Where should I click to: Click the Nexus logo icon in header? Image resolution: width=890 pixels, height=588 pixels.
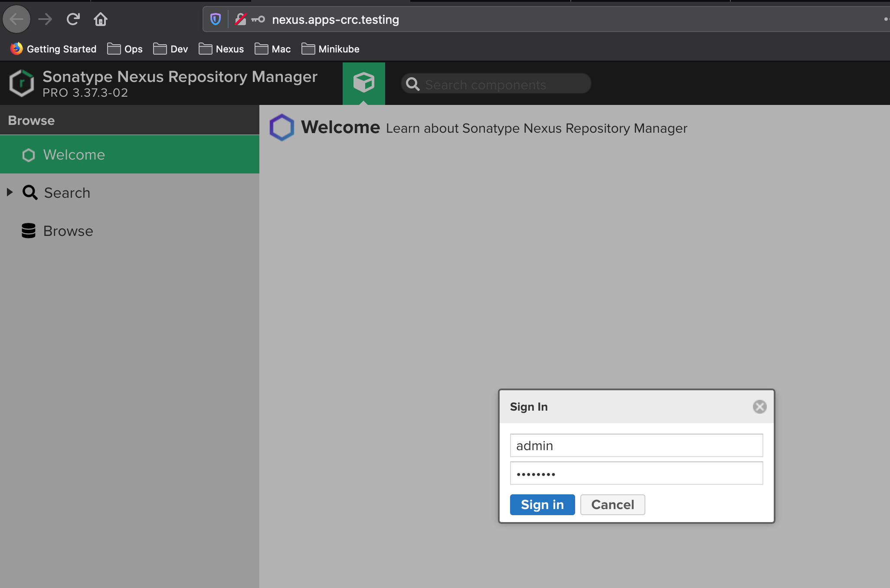click(x=22, y=83)
